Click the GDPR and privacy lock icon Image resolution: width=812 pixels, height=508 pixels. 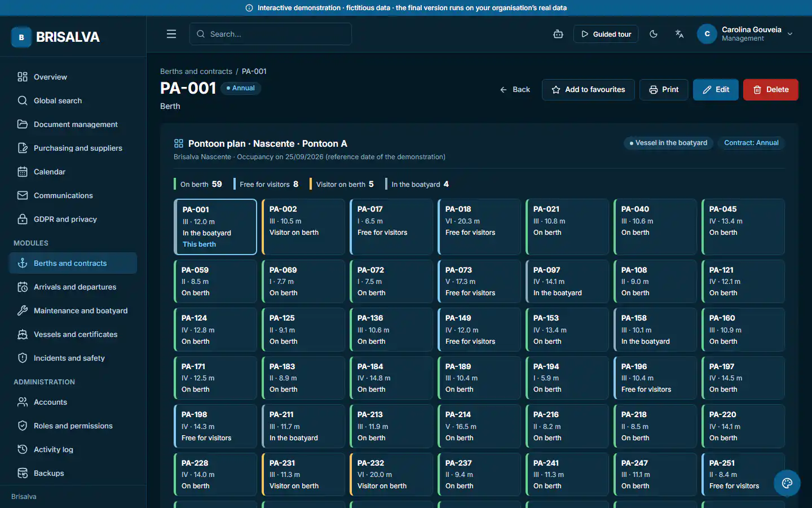(x=23, y=219)
